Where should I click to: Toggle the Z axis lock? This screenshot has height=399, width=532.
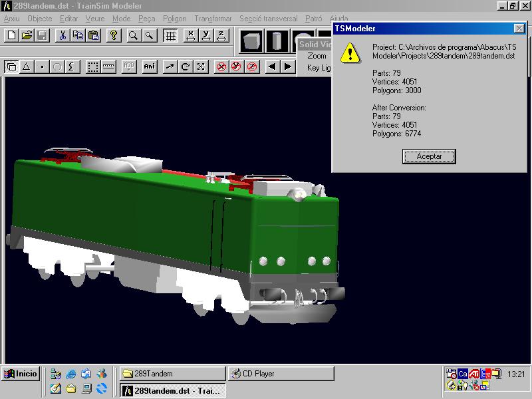(x=223, y=36)
